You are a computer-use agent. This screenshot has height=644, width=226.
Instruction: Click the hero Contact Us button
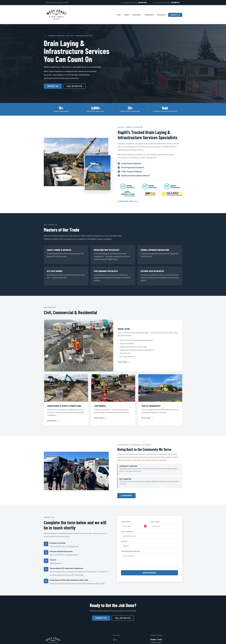53,86
